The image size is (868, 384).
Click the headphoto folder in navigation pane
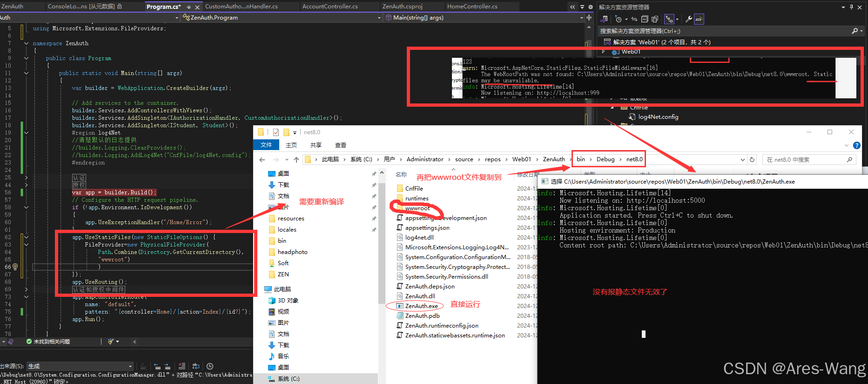pyautogui.click(x=292, y=252)
